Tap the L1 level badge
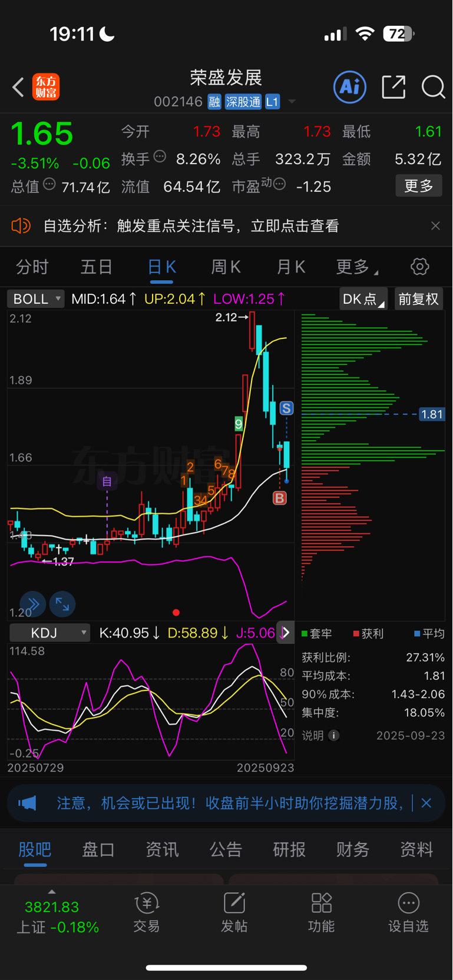This screenshot has width=453, height=980. point(272,102)
